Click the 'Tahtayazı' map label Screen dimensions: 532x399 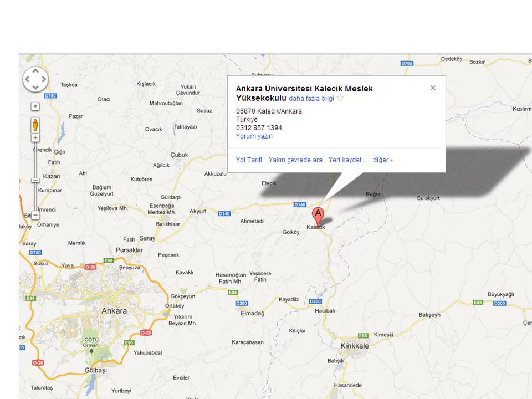(x=185, y=127)
